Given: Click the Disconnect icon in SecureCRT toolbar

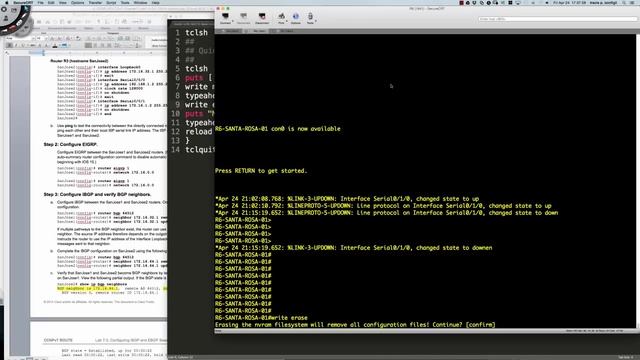Looking at the screenshot, I should point(262,18).
